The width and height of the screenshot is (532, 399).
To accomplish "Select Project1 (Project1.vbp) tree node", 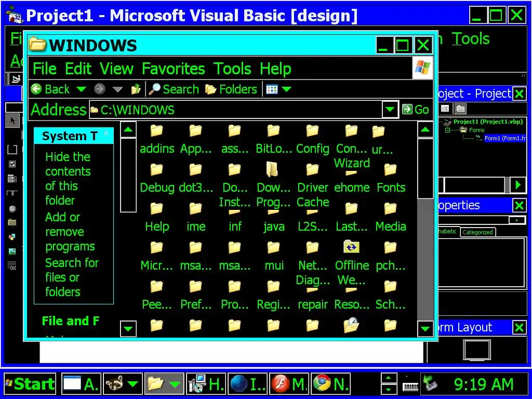I will [x=488, y=122].
